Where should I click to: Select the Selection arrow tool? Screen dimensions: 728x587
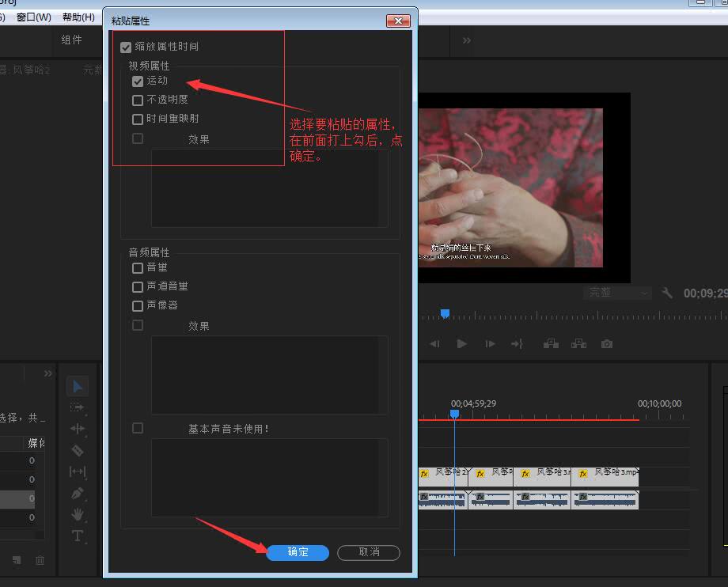pyautogui.click(x=78, y=387)
